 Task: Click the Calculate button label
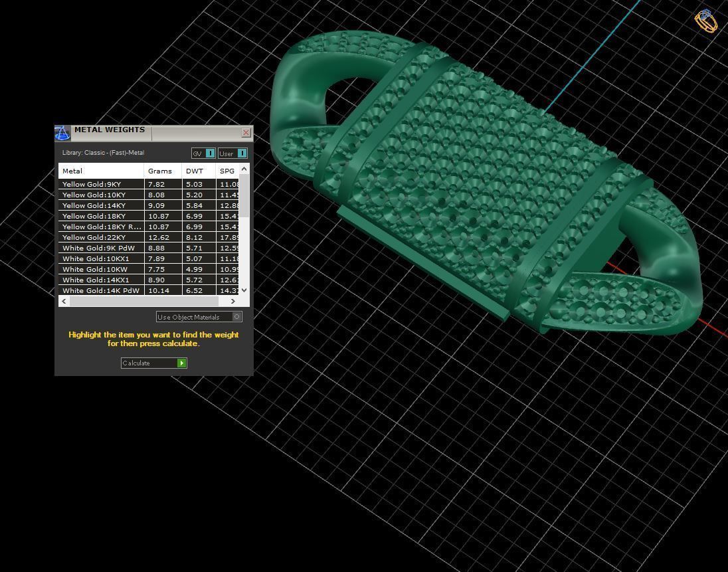click(136, 363)
